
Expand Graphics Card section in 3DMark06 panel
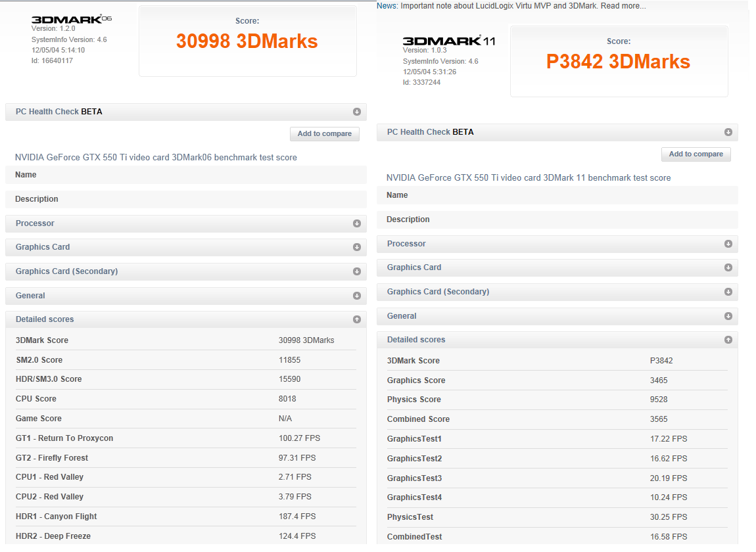coord(357,247)
